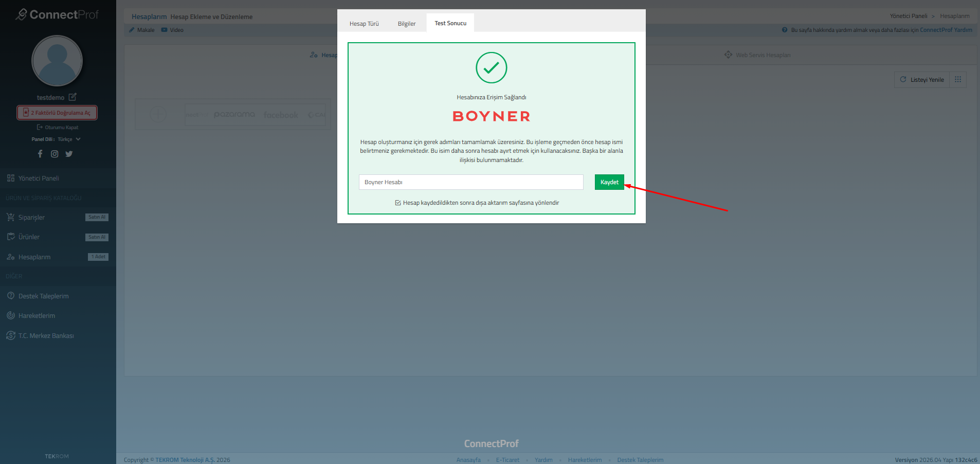Click the Satın Al badge next to Ürünler
This screenshot has height=464, width=980.
tap(97, 237)
